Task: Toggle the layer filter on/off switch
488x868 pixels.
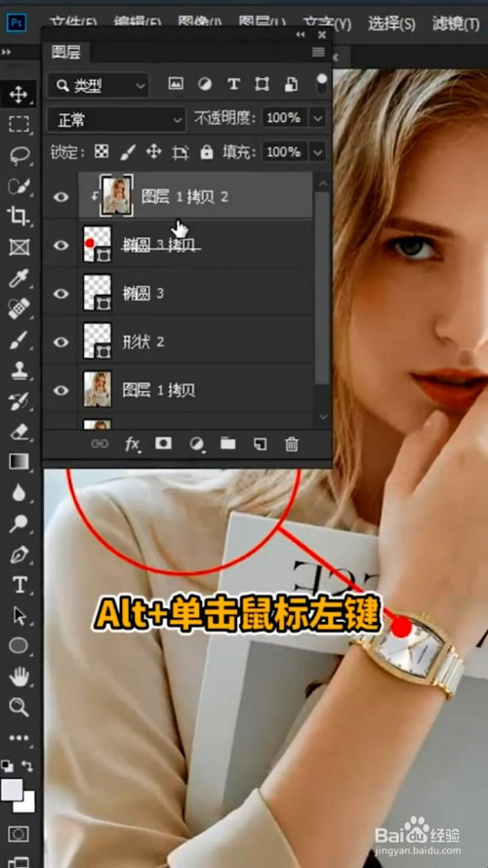Action: pos(321,85)
